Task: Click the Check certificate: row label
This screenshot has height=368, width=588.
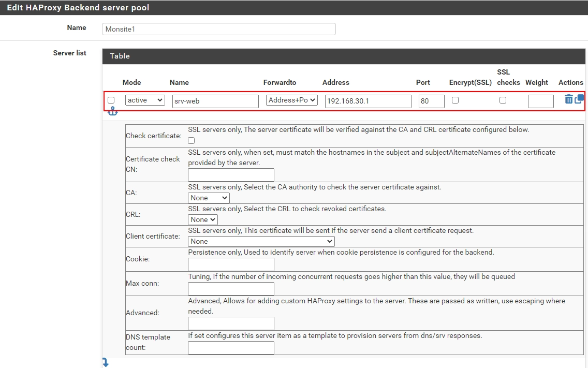Action: click(x=154, y=136)
